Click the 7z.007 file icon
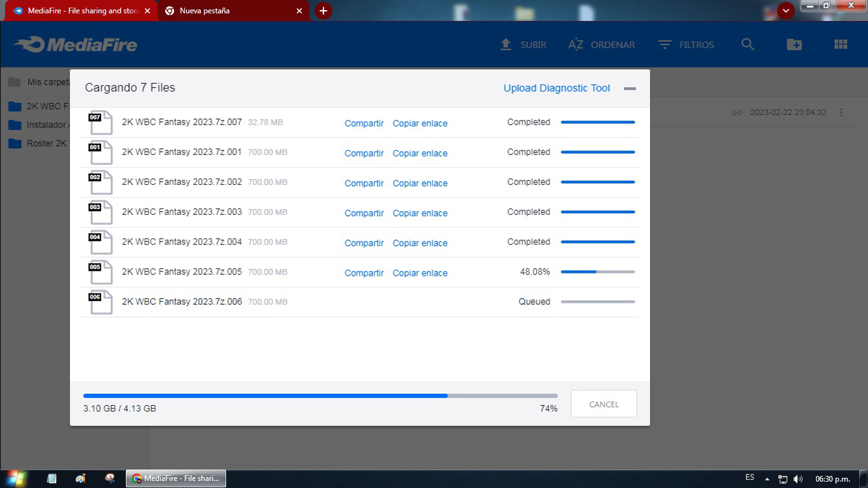The height and width of the screenshot is (488, 868). 100,123
